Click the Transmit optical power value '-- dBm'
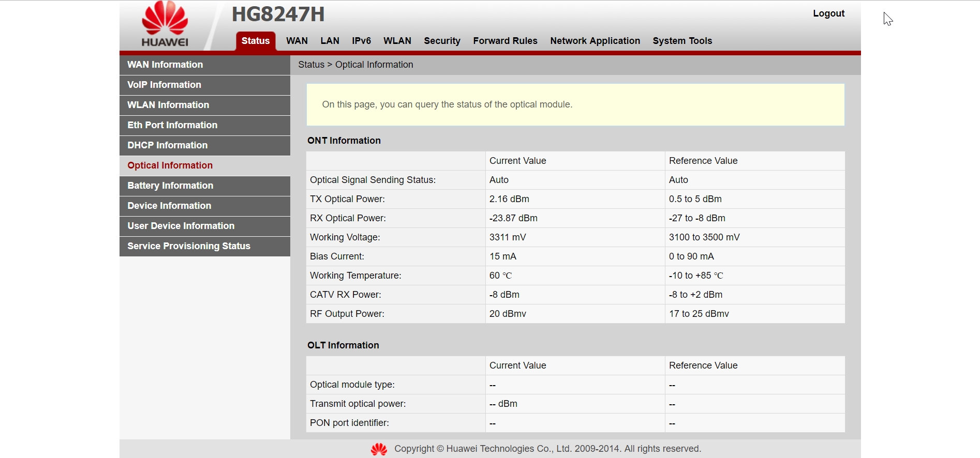 point(503,404)
